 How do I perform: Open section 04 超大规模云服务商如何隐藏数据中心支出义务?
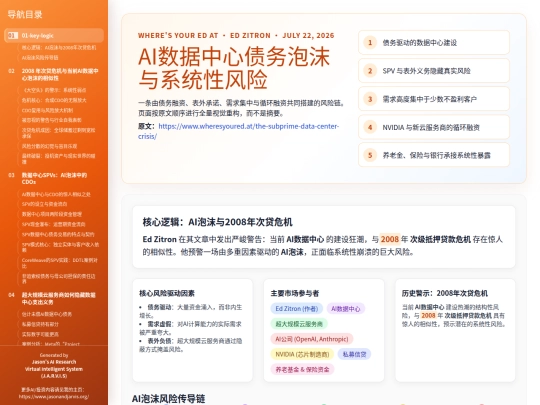(x=58, y=299)
